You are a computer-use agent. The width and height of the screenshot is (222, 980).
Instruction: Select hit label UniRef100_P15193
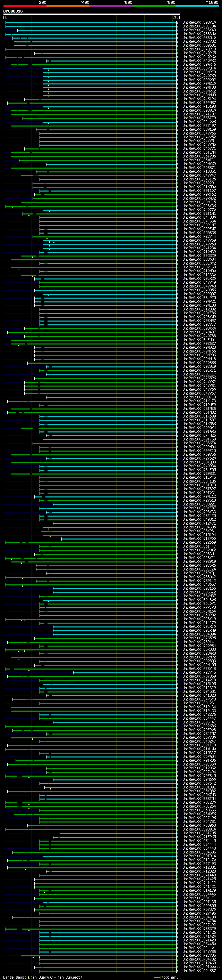coord(199,106)
